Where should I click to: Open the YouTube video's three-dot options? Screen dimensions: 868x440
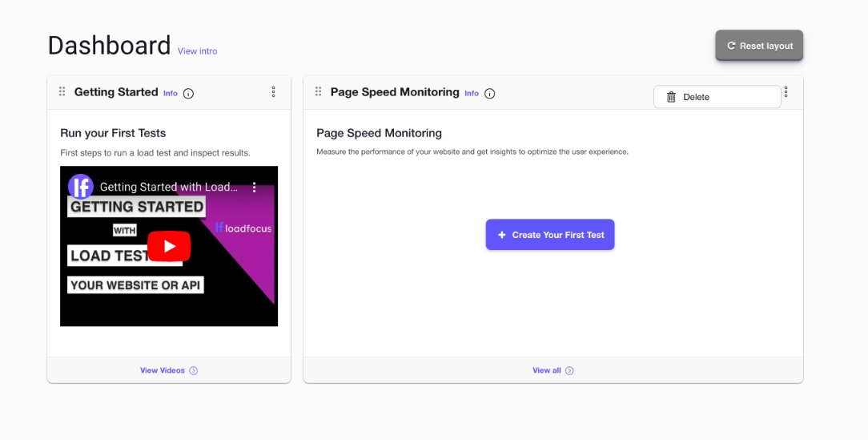click(255, 187)
